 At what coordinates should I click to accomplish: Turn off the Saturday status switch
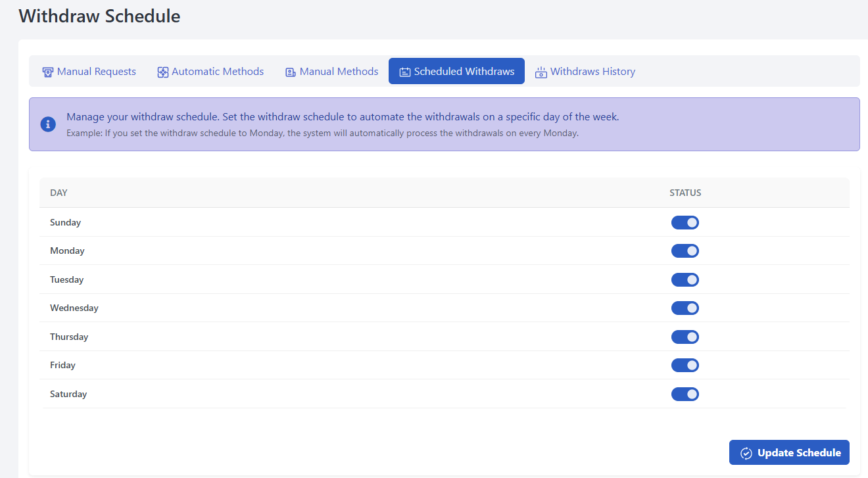[685, 394]
